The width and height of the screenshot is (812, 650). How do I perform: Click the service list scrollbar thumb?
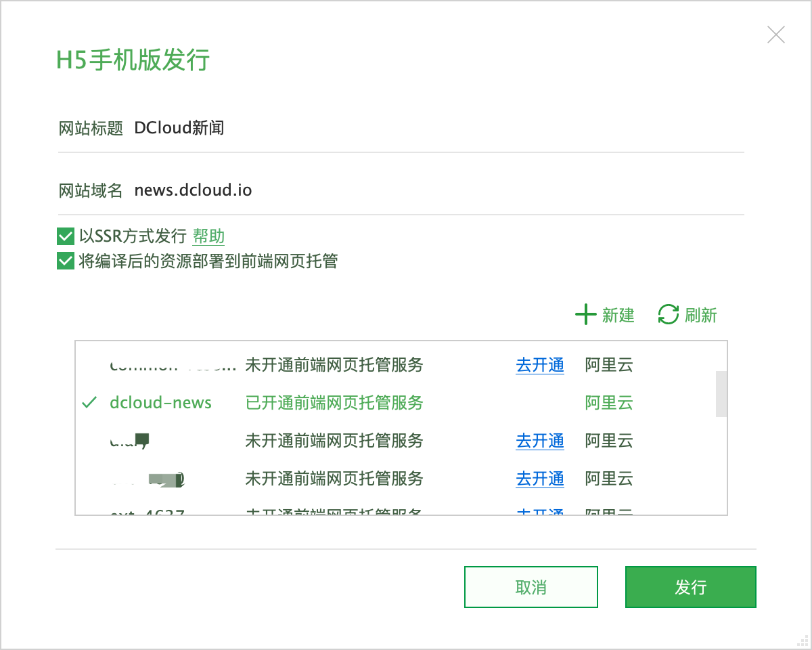[721, 394]
